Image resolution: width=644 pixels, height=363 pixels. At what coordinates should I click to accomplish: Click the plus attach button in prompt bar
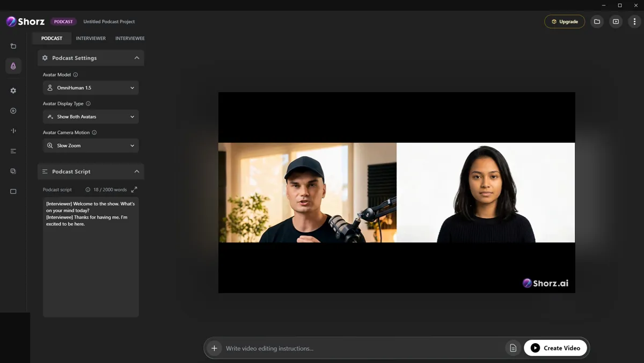tap(214, 348)
